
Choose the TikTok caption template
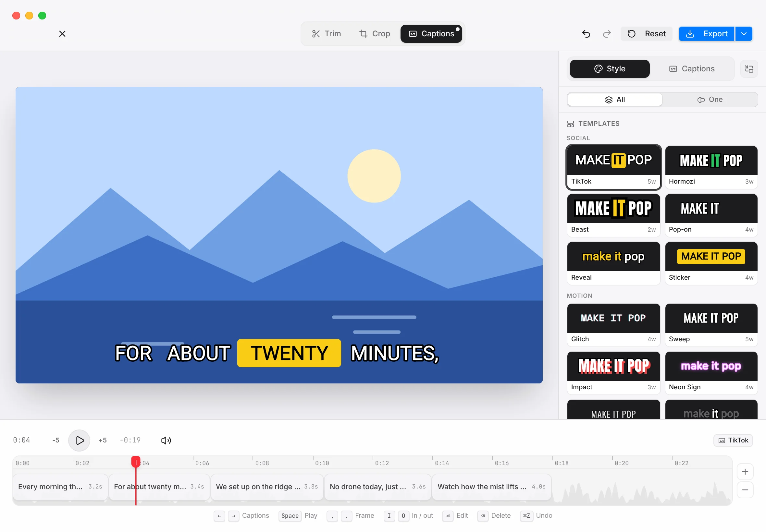point(613,167)
